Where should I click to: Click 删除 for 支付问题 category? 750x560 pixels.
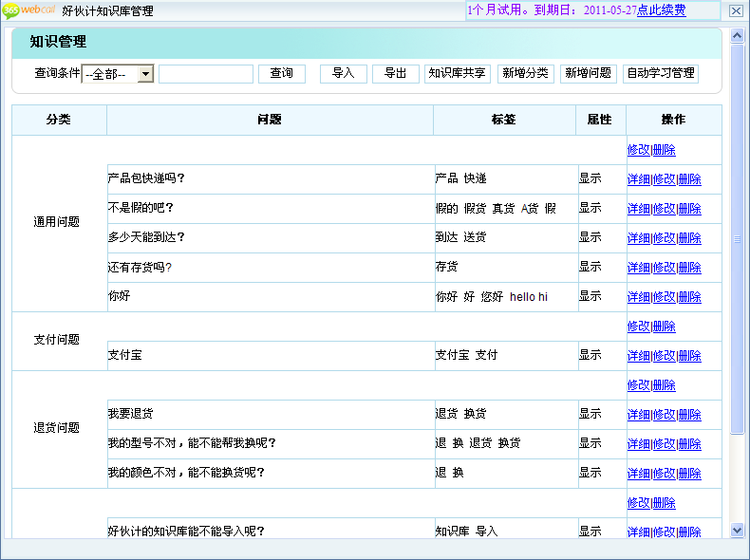(665, 327)
